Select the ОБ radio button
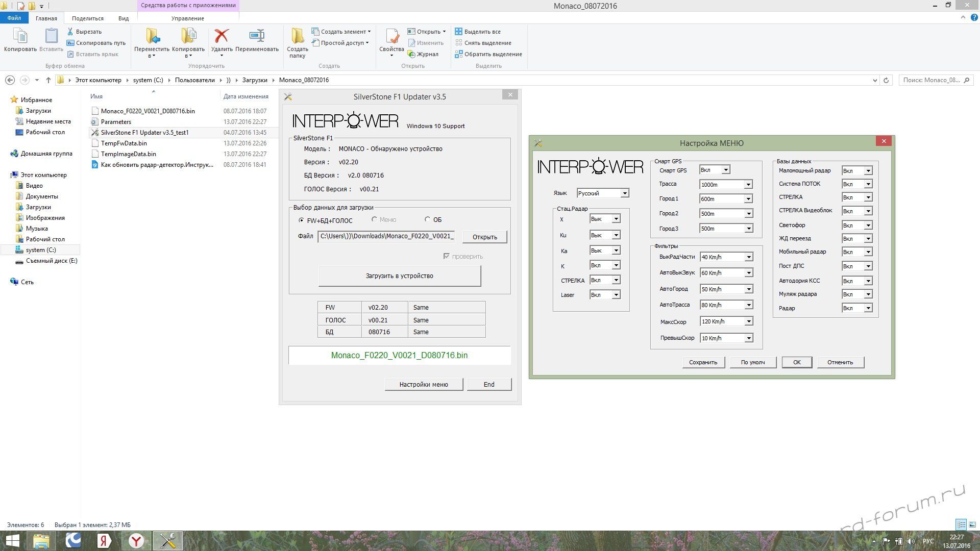 point(427,219)
